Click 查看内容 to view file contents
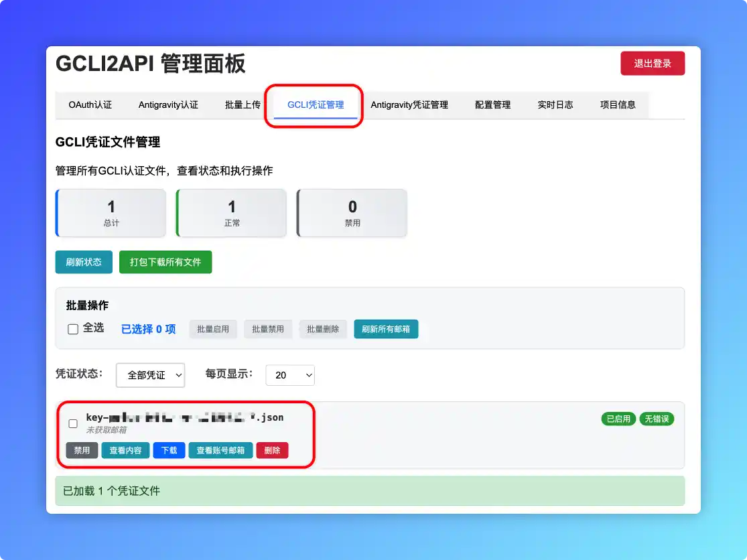Viewport: 747px width, 560px height. (125, 450)
